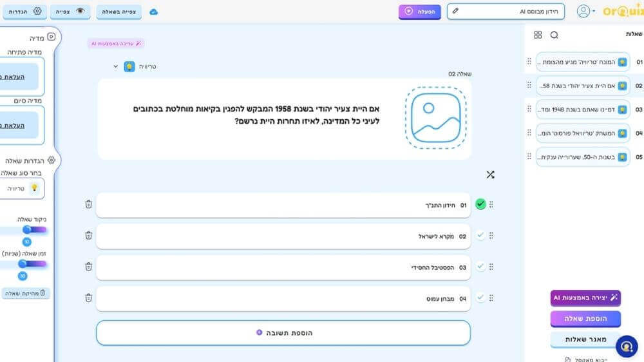Open the support chat bubble icon
644x362 pixels.
click(626, 346)
